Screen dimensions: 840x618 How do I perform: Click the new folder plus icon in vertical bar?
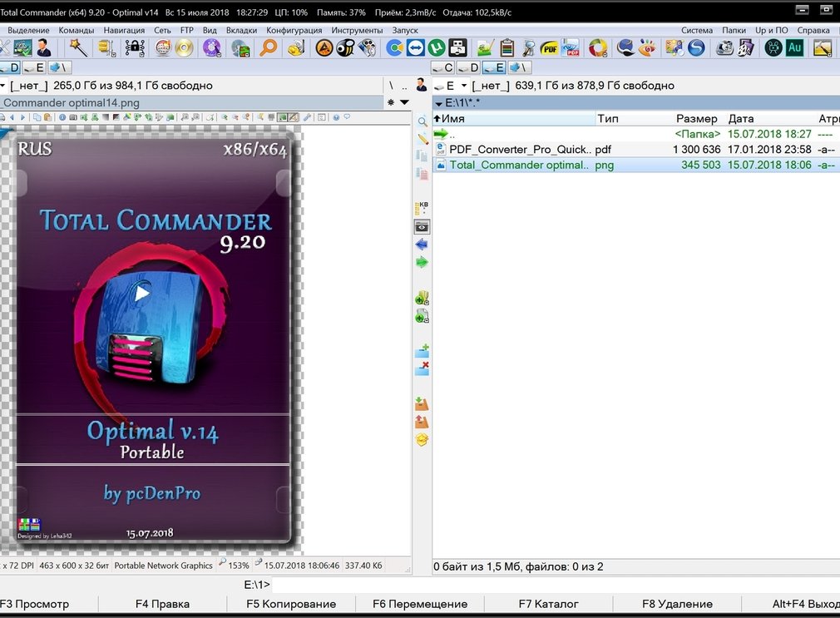(x=422, y=351)
